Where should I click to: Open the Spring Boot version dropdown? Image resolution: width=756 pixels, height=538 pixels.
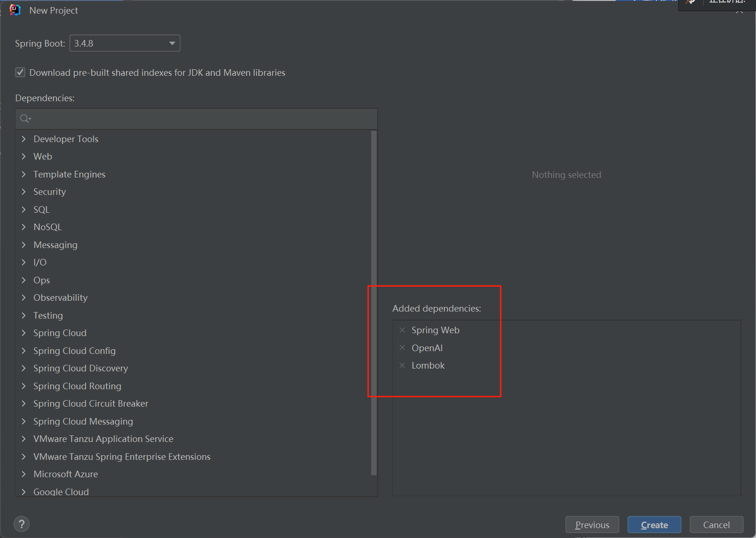click(x=125, y=43)
